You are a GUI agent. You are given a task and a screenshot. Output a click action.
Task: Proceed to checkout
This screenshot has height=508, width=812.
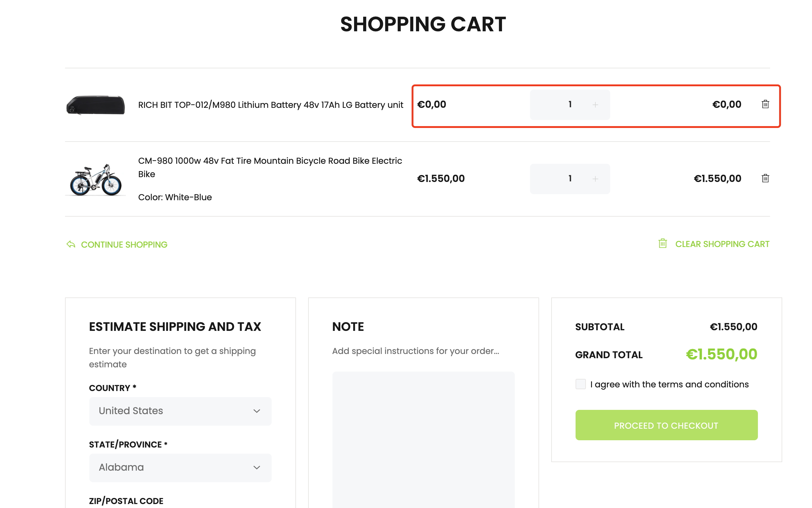click(x=666, y=425)
